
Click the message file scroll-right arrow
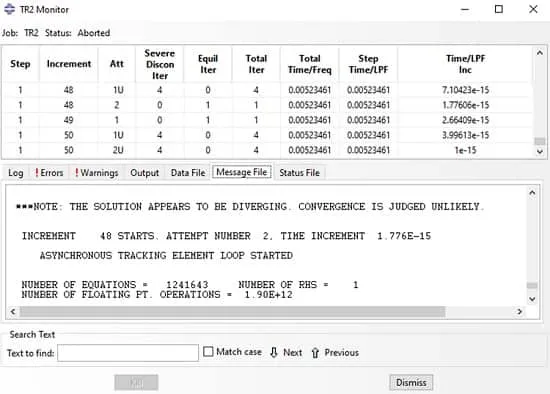point(519,311)
